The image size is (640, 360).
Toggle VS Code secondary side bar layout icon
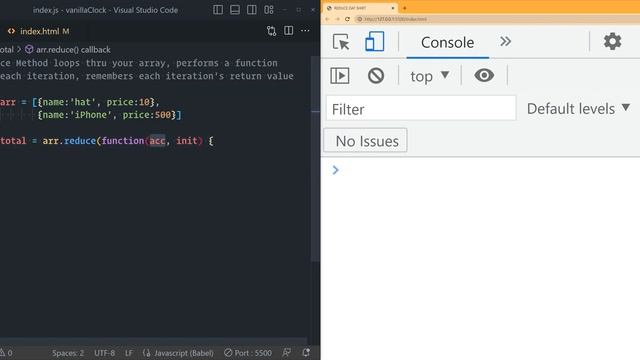tap(252, 10)
